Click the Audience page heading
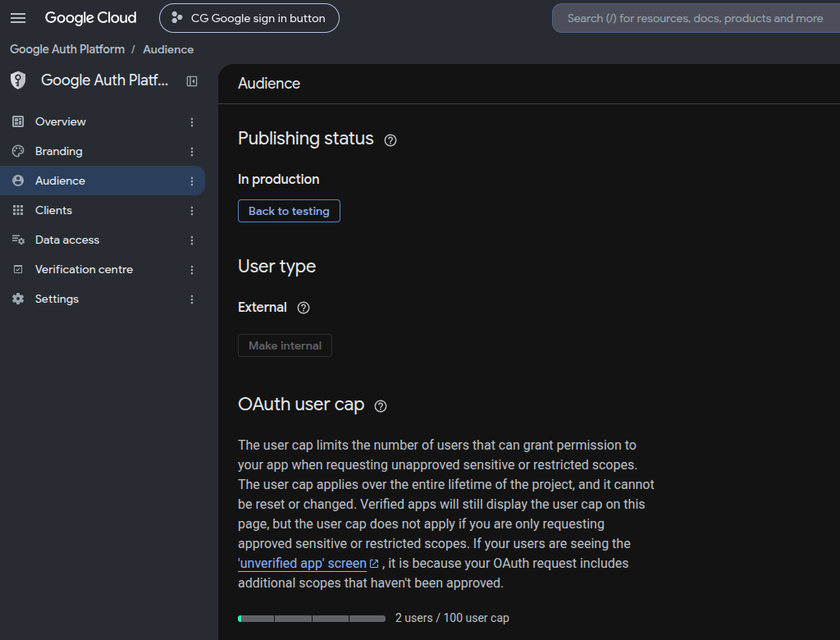840x640 pixels. pos(269,84)
